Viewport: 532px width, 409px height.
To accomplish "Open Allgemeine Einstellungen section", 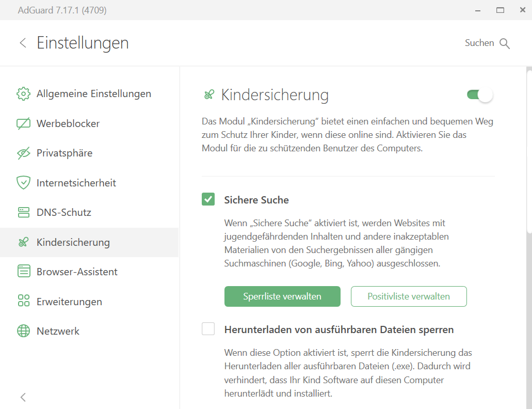I will click(89, 93).
